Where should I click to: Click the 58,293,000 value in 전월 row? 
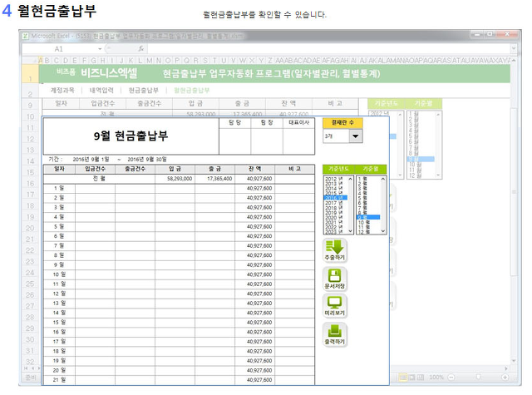(180, 179)
